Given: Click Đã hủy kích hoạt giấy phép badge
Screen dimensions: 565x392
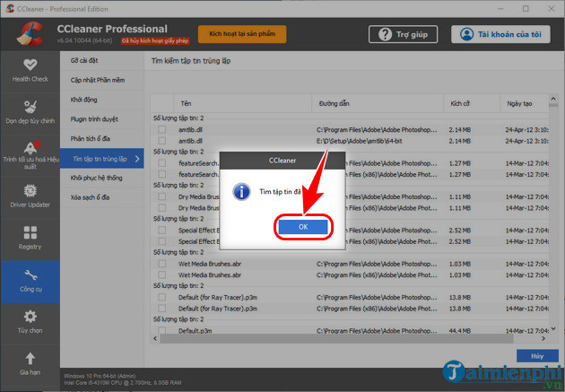Looking at the screenshot, I should point(155,40).
